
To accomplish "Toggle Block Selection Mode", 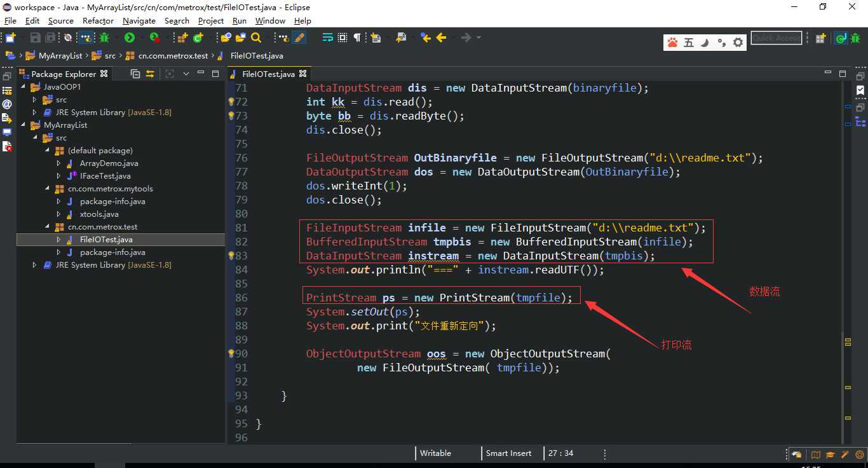I will click(342, 38).
